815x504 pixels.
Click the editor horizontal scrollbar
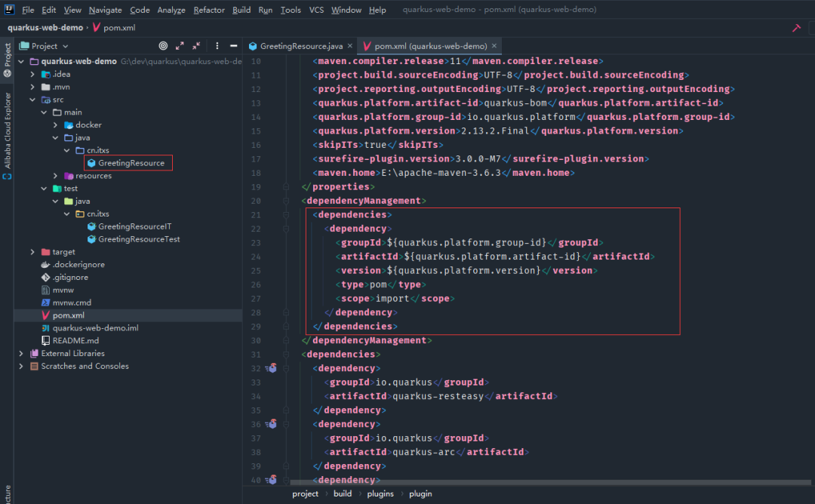[550, 483]
